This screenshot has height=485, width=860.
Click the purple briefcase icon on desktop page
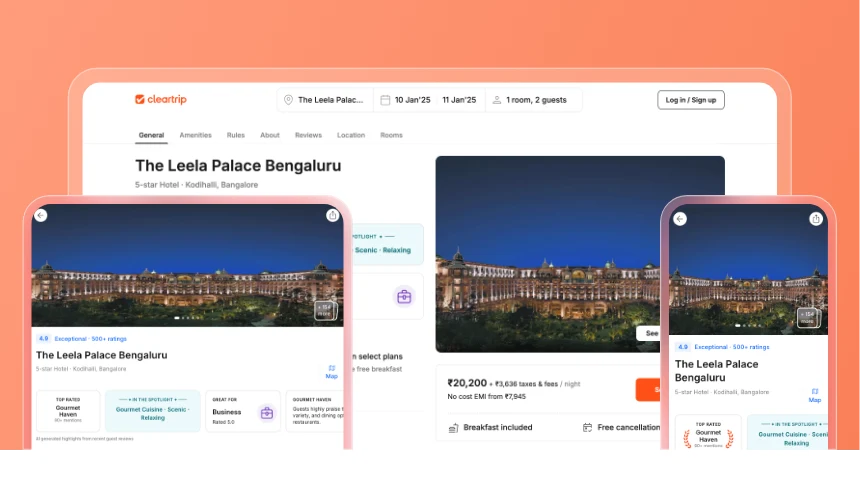coord(404,297)
